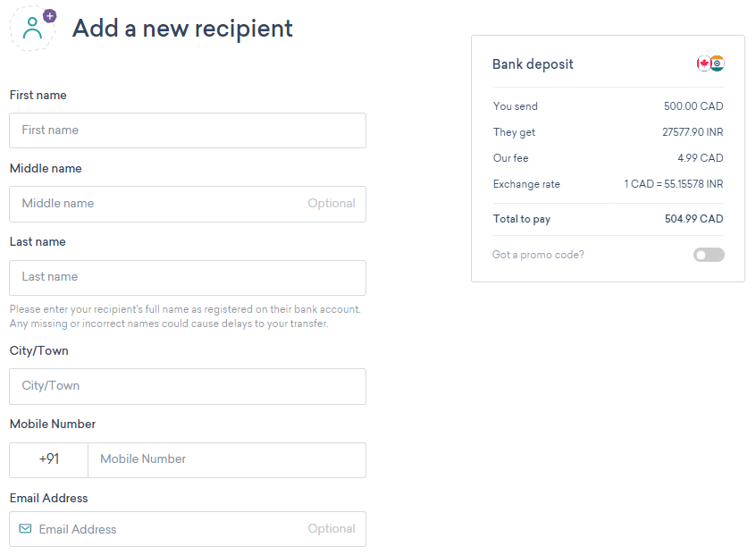Click the Exchange rate value
The height and width of the screenshot is (555, 756).
click(674, 184)
